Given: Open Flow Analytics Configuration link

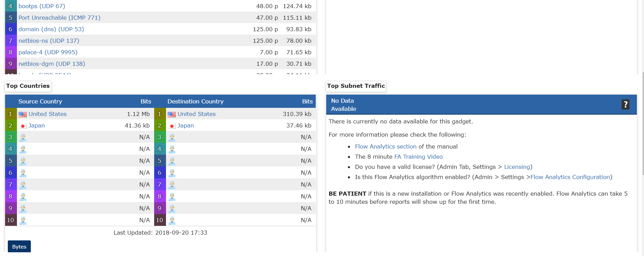Looking at the screenshot, I should point(570,177).
